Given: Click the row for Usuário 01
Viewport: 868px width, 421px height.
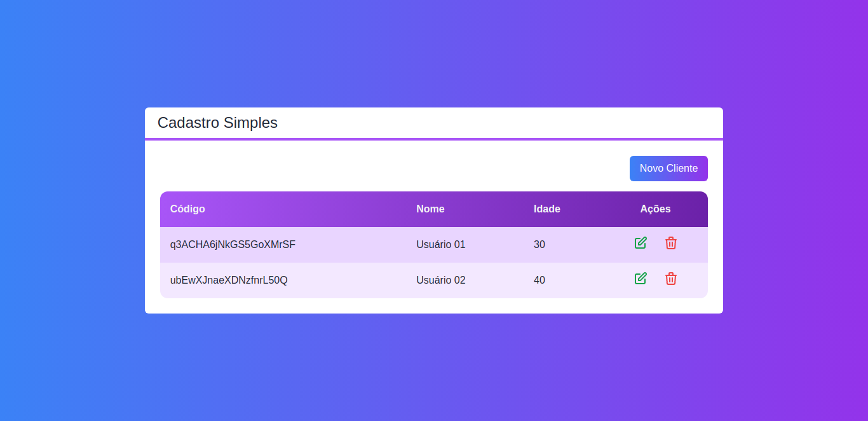Looking at the screenshot, I should (381, 244).
